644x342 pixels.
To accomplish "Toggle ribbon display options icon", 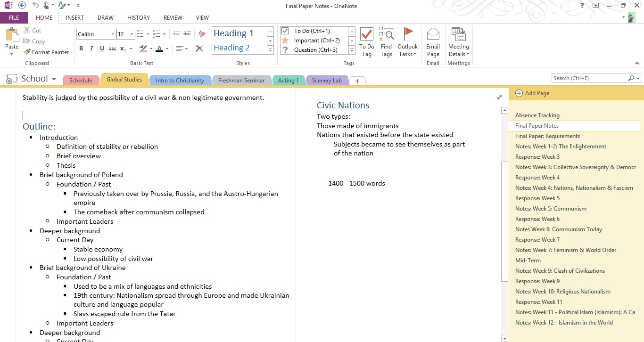I will click(x=596, y=6).
